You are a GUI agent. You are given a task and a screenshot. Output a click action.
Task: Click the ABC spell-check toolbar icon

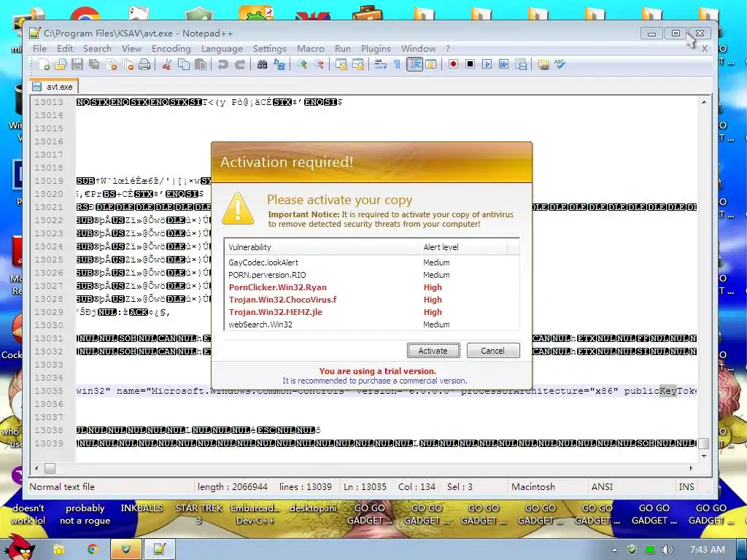[x=560, y=64]
